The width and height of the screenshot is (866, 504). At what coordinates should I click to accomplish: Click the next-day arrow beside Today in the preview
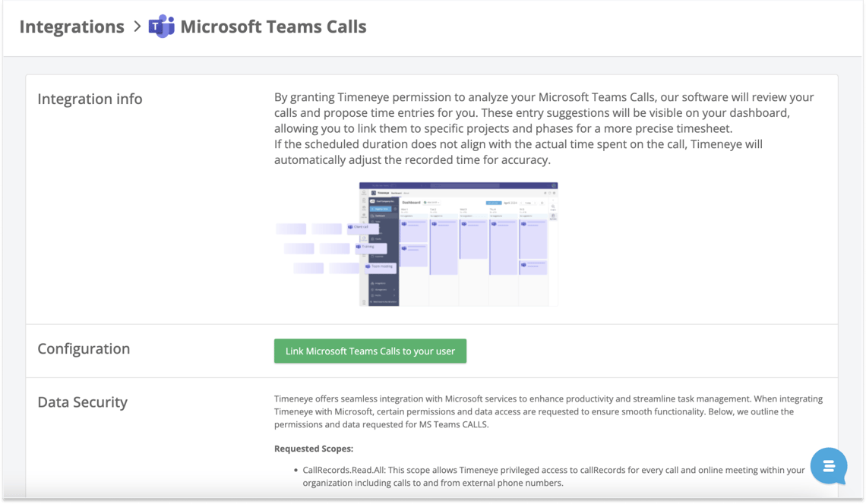coord(535,203)
